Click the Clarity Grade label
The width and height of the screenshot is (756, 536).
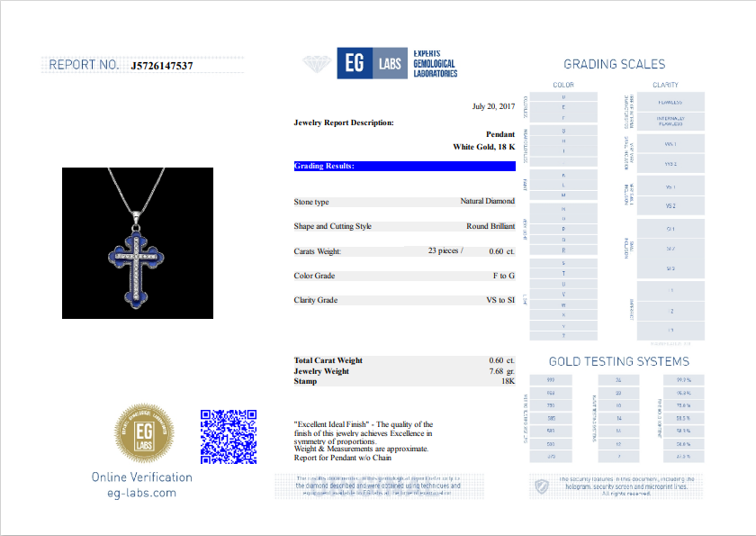coord(316,300)
